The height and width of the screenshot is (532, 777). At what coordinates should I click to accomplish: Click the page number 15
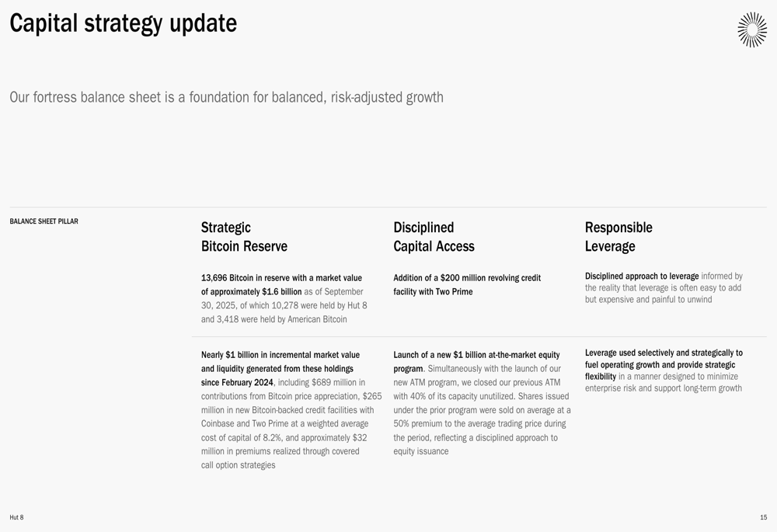tap(763, 517)
